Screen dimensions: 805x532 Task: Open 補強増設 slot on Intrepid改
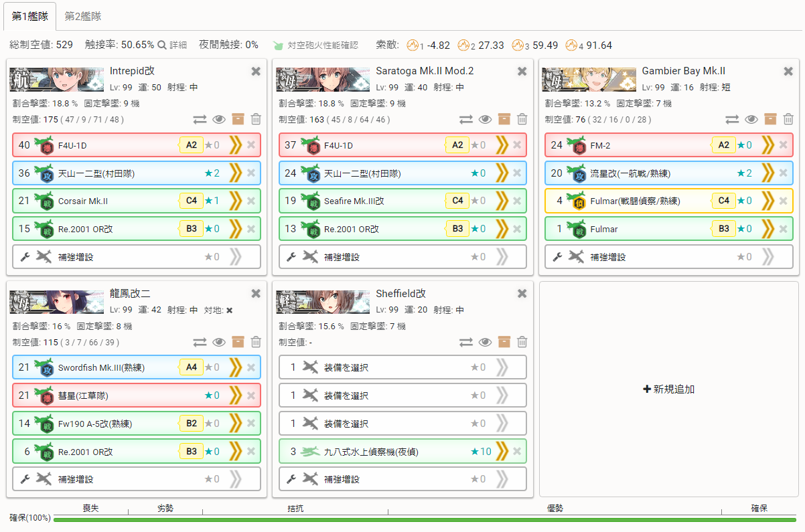[137, 257]
